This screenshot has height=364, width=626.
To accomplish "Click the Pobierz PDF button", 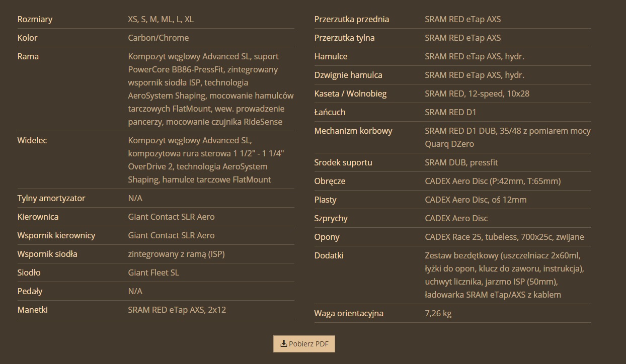I will coord(304,344).
